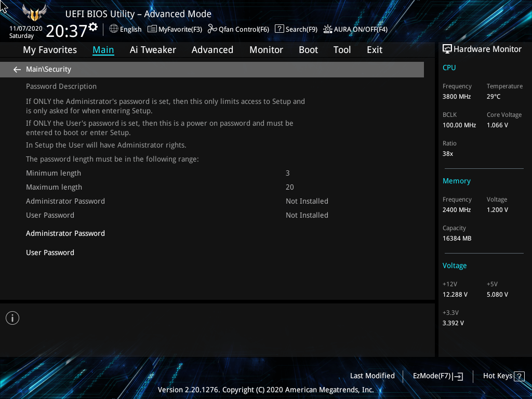Viewport: 532px width, 399px height.
Task: Show Hot Keys help
Action: pyautogui.click(x=498, y=376)
